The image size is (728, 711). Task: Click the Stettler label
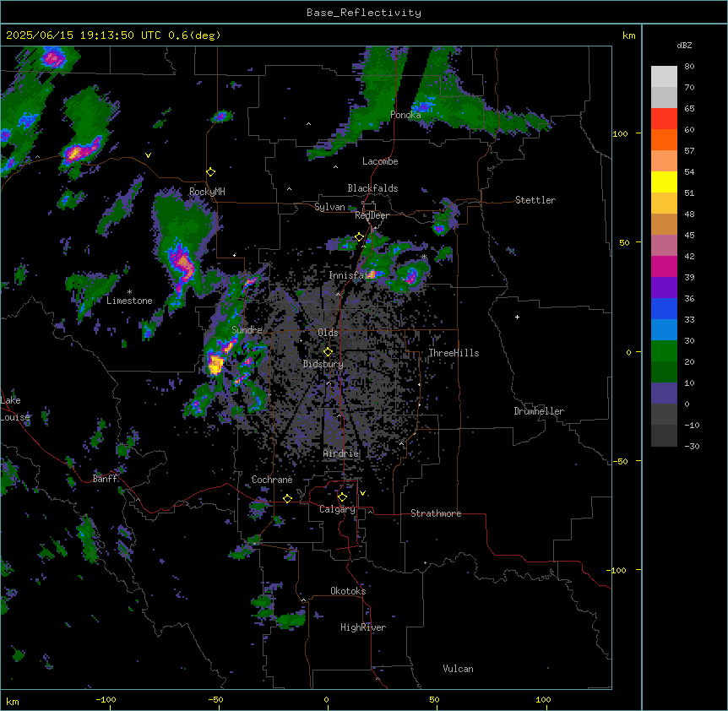[x=535, y=200]
